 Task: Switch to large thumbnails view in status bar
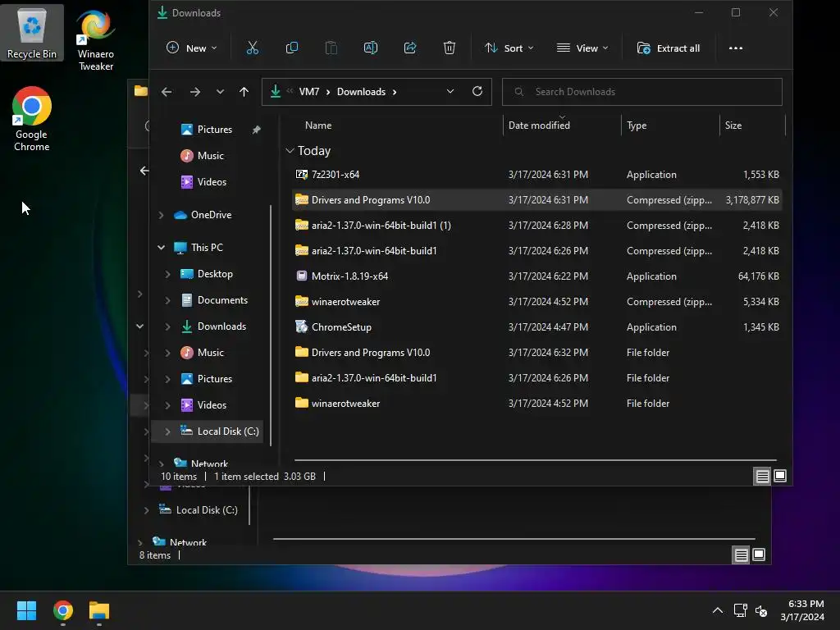780,476
